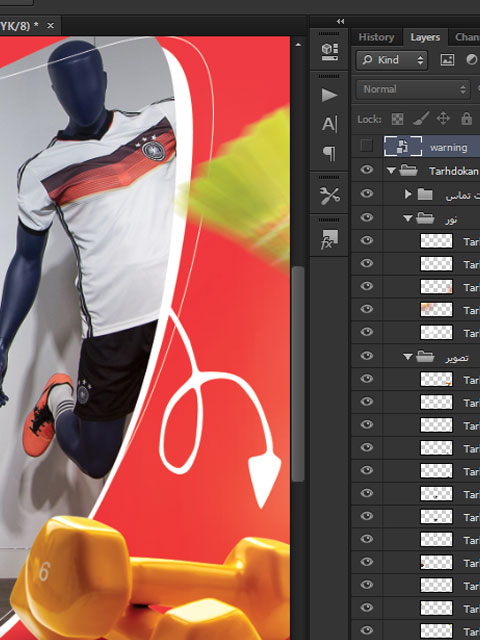Select the تصویر group name
This screenshot has height=640, width=480.
457,358
